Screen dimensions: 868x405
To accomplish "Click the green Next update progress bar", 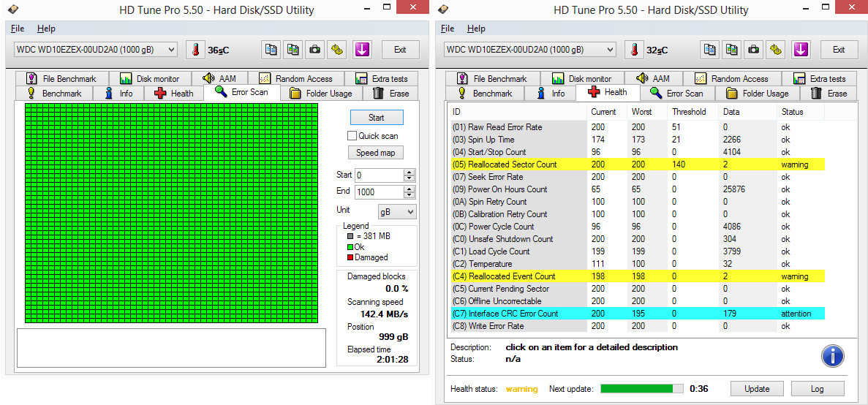I will click(641, 388).
